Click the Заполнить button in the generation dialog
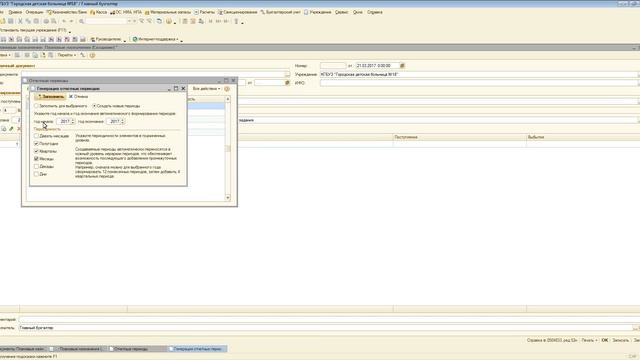Viewport: 640px width, 360px height. pyautogui.click(x=50, y=97)
